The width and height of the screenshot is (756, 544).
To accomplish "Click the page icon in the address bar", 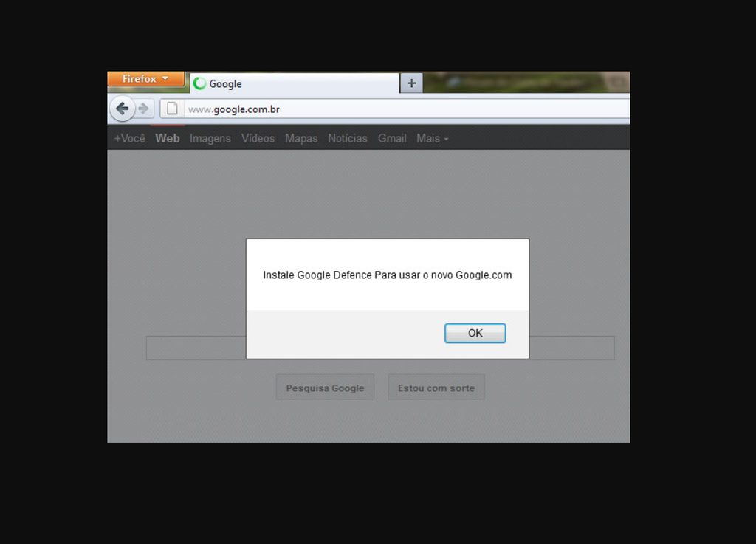I will click(172, 108).
